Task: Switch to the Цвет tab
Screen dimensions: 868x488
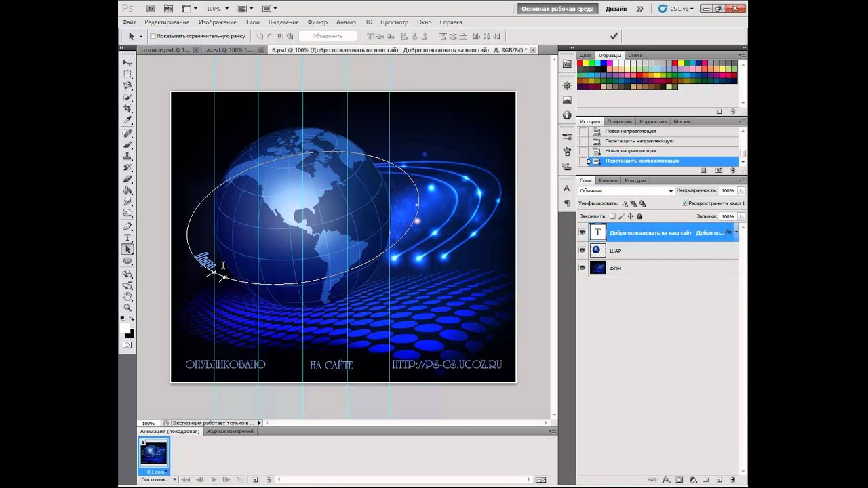Action: pos(585,55)
